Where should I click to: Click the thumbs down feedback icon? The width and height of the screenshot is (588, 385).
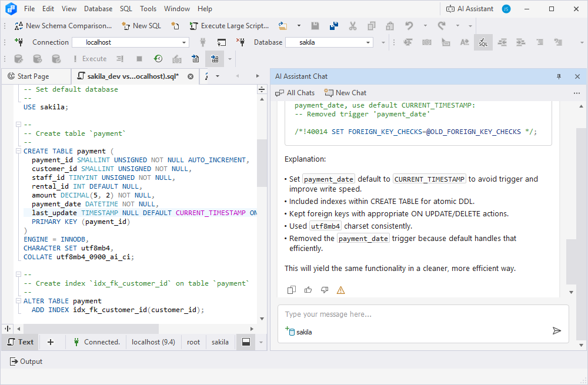(324, 290)
